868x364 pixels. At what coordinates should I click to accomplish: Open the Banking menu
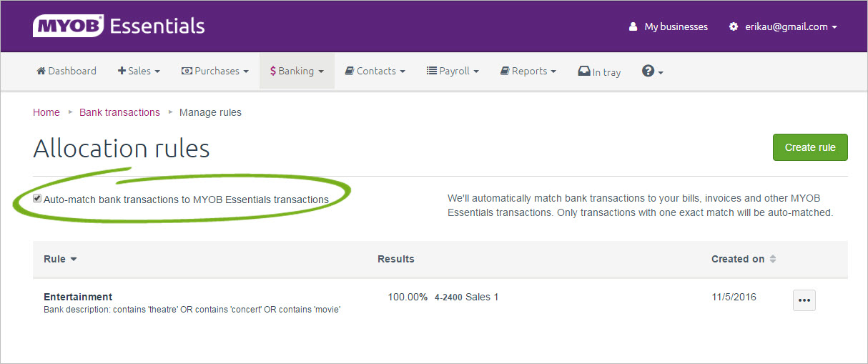(x=297, y=72)
